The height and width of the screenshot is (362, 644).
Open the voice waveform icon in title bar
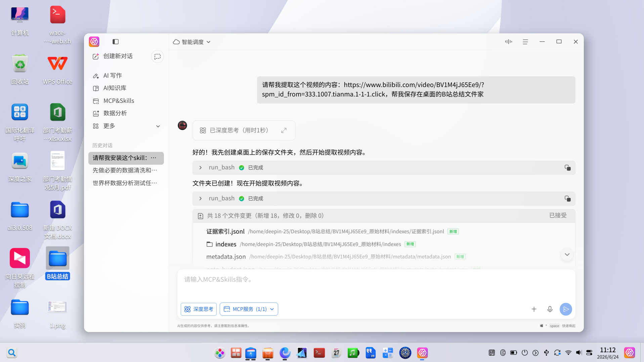[508, 42]
